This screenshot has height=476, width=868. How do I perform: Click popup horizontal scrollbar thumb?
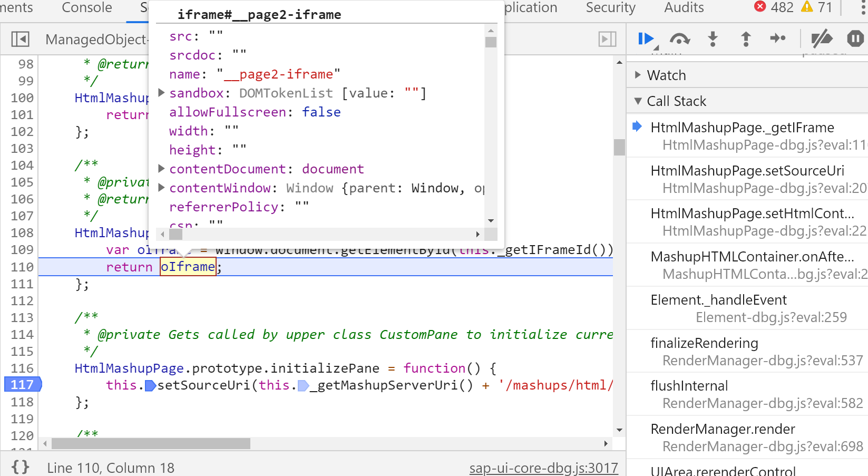(x=175, y=234)
